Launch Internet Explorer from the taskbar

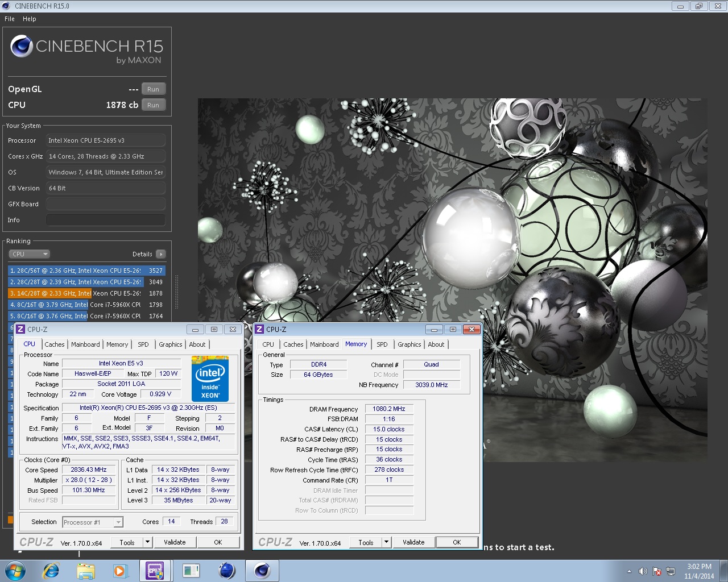pyautogui.click(x=51, y=571)
